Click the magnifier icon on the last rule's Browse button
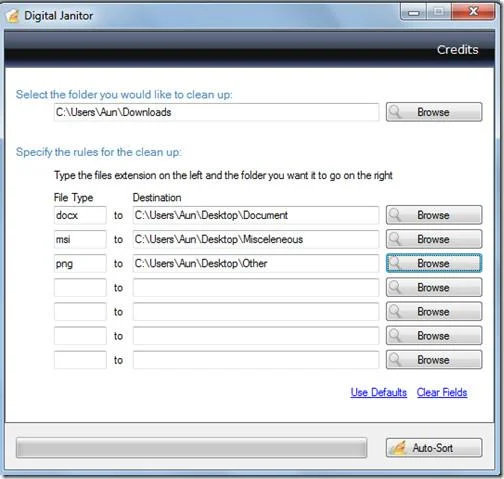 [x=395, y=360]
